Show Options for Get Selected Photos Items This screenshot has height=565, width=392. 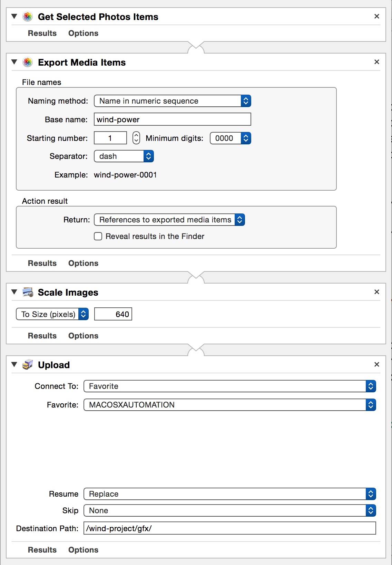point(83,33)
